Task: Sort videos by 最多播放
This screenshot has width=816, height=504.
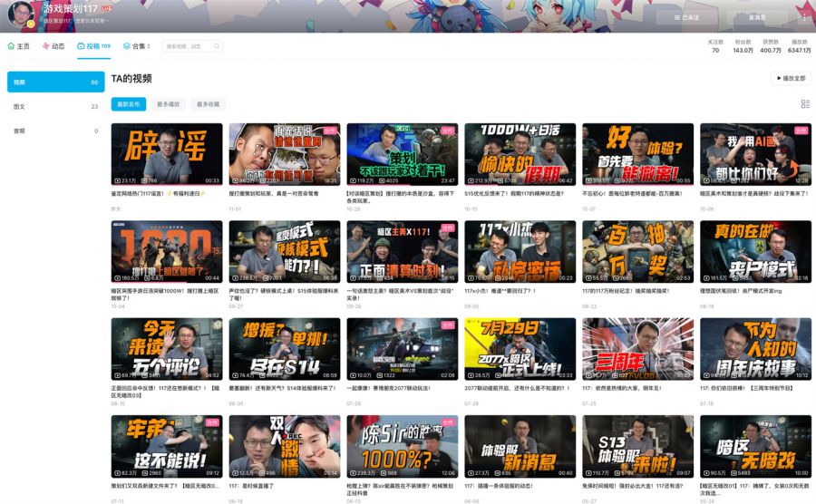Action: 169,104
